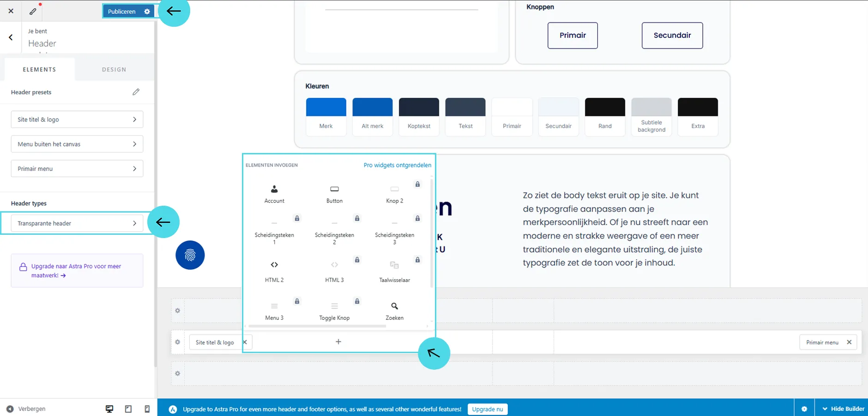Image resolution: width=868 pixels, height=416 pixels.
Task: Insert the Button element
Action: coord(334,194)
